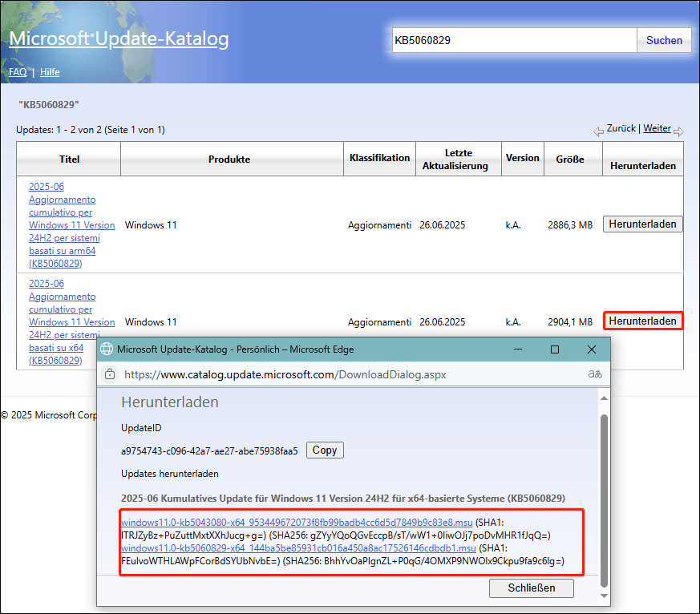Viewport: 700px width, 614px height.
Task: Click the Zurück previous page text
Action: 621,128
